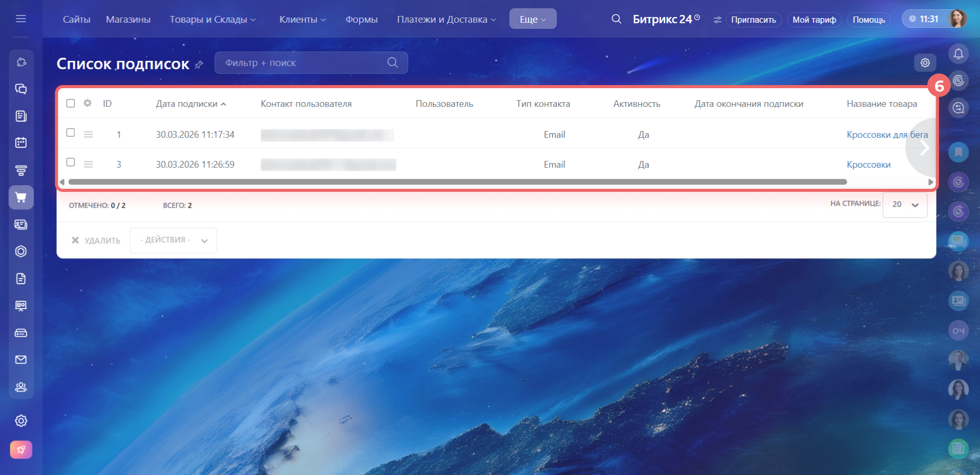This screenshot has height=475, width=980.
Task: Open the hamburger main menu
Action: (x=21, y=19)
